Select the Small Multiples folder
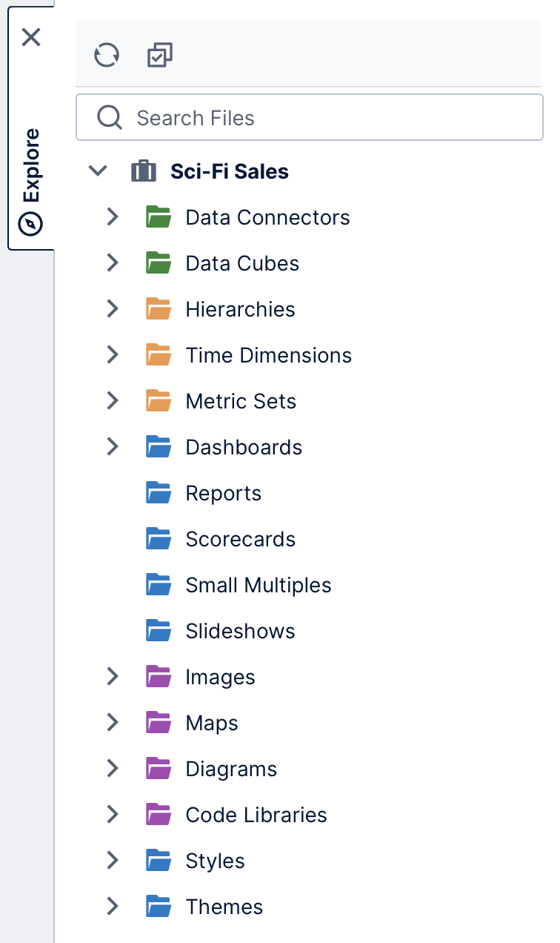 click(x=258, y=585)
